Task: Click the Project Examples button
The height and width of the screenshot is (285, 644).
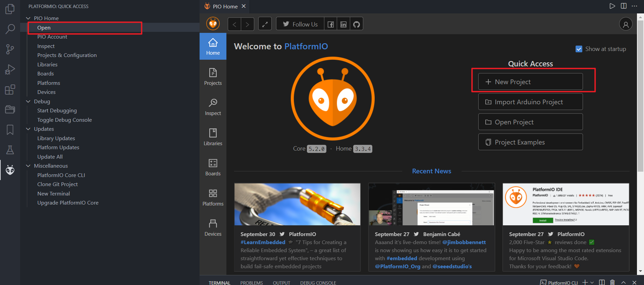Action: pos(530,142)
